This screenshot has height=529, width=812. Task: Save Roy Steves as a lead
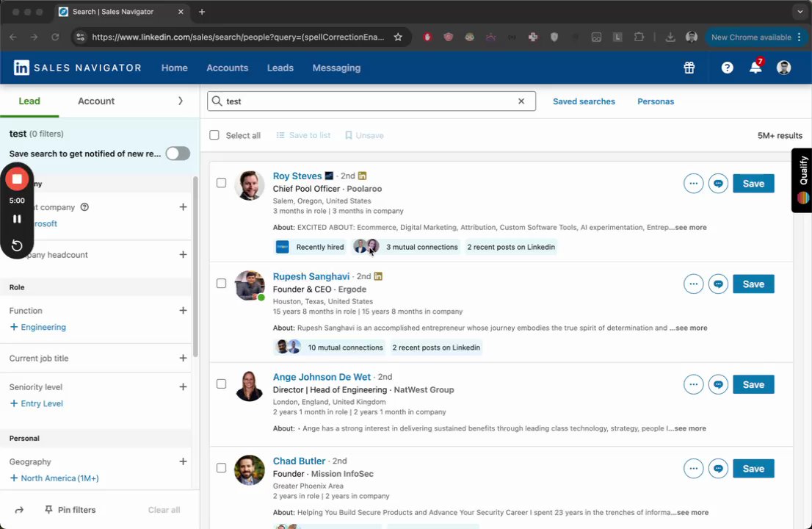(753, 184)
